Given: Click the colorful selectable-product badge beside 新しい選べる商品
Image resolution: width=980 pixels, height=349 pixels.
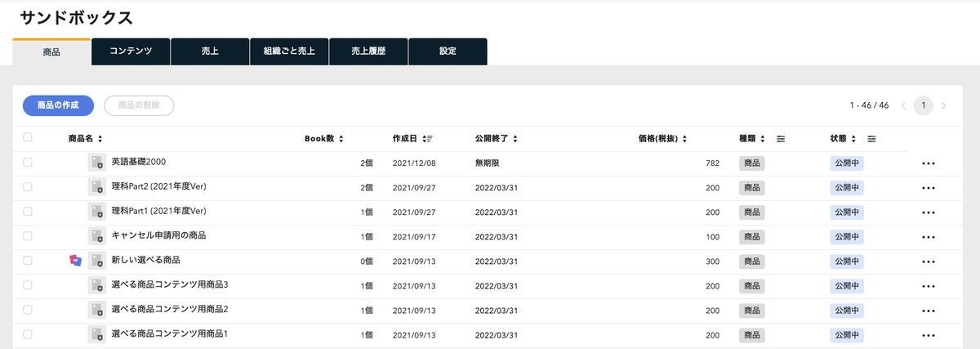Looking at the screenshot, I should click(x=76, y=261).
